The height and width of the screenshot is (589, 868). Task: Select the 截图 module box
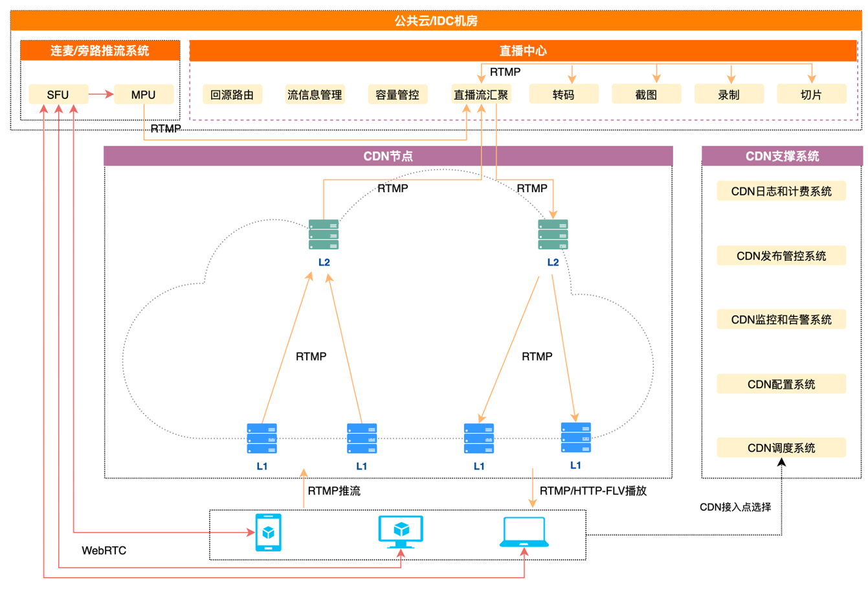646,94
